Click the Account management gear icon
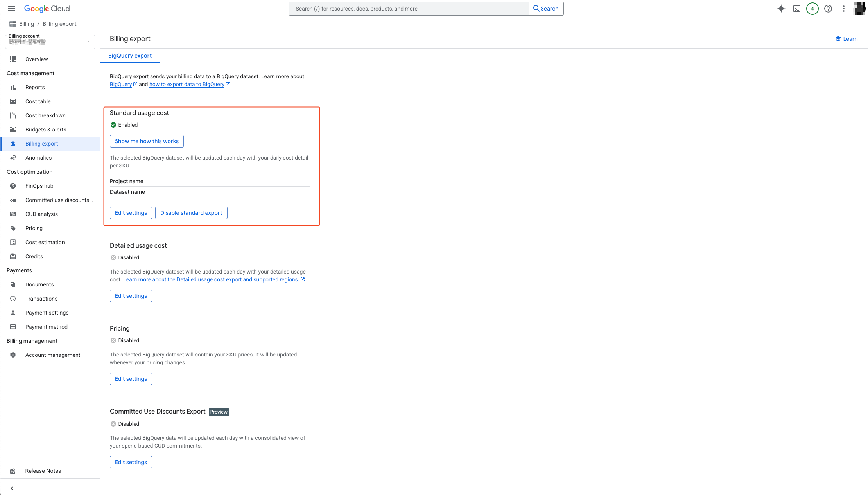The width and height of the screenshot is (868, 495). coord(13,355)
